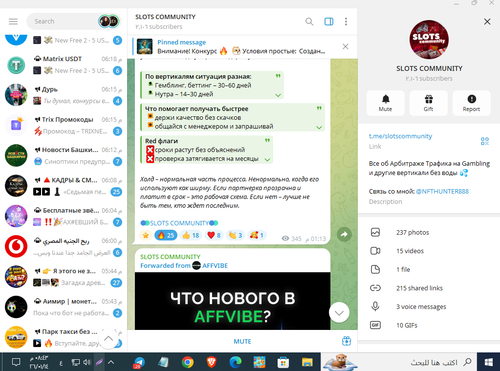Expand the 'Red флаги' quote block

(267, 160)
